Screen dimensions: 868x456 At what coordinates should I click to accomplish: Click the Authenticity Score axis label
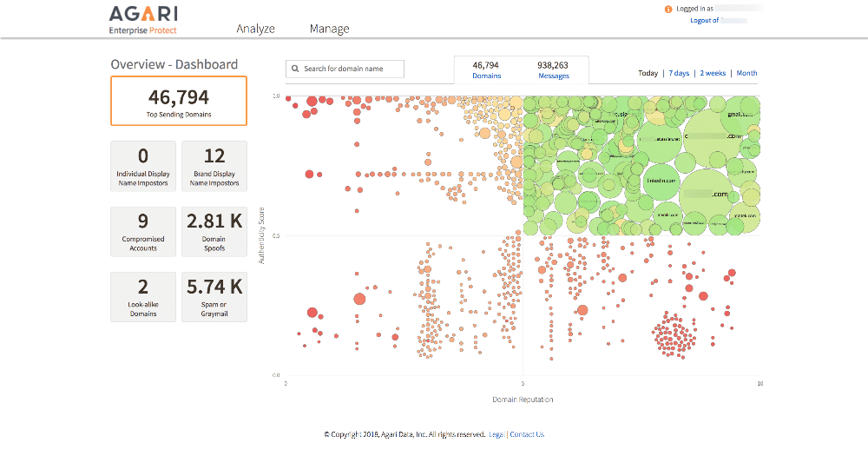click(261, 235)
